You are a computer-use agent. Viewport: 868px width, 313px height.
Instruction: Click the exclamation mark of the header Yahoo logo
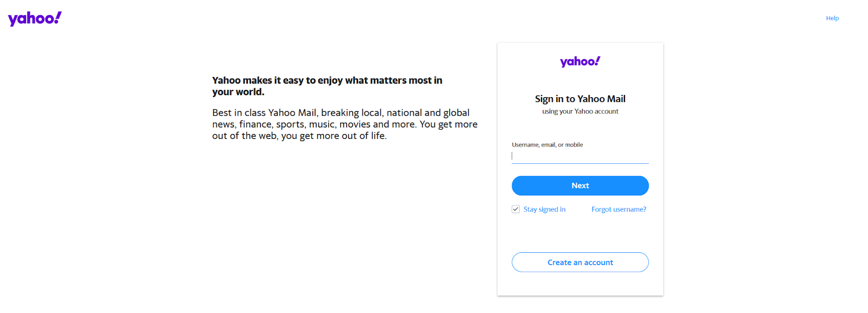[58, 17]
